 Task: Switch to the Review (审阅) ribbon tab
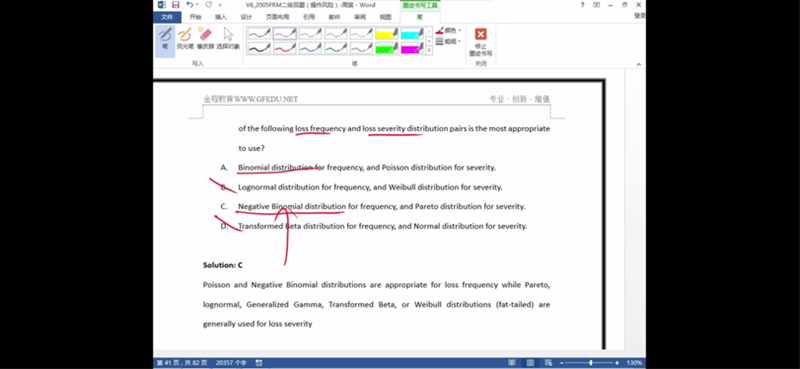coord(360,17)
